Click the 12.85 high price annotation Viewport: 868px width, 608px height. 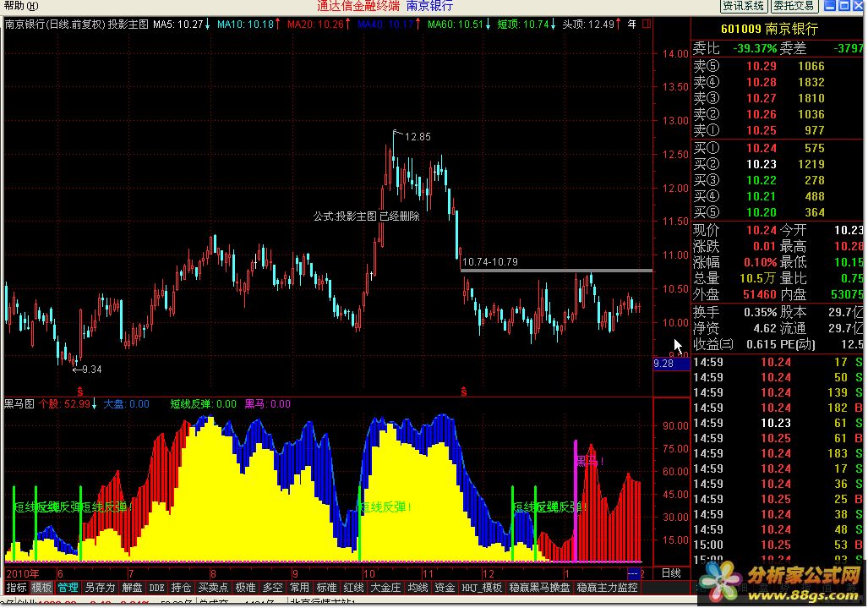pyautogui.click(x=418, y=137)
